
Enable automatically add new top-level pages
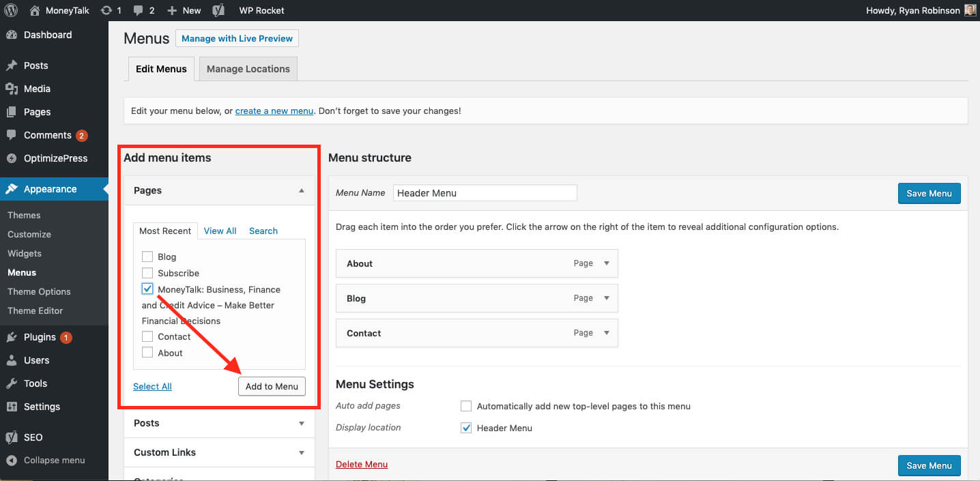[466, 406]
